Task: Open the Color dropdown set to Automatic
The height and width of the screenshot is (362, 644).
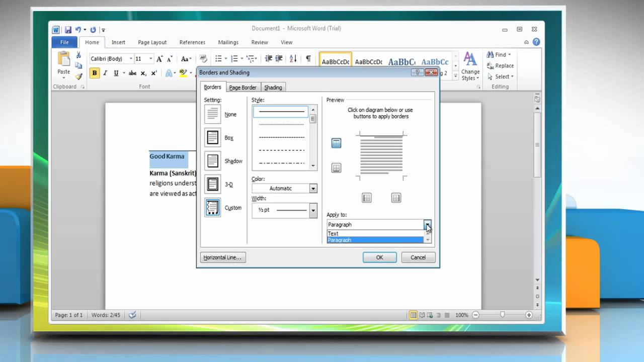Action: coord(313,189)
